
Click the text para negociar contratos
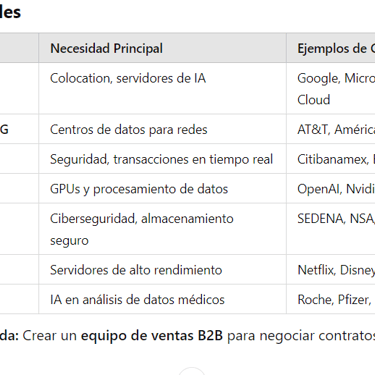301,336
